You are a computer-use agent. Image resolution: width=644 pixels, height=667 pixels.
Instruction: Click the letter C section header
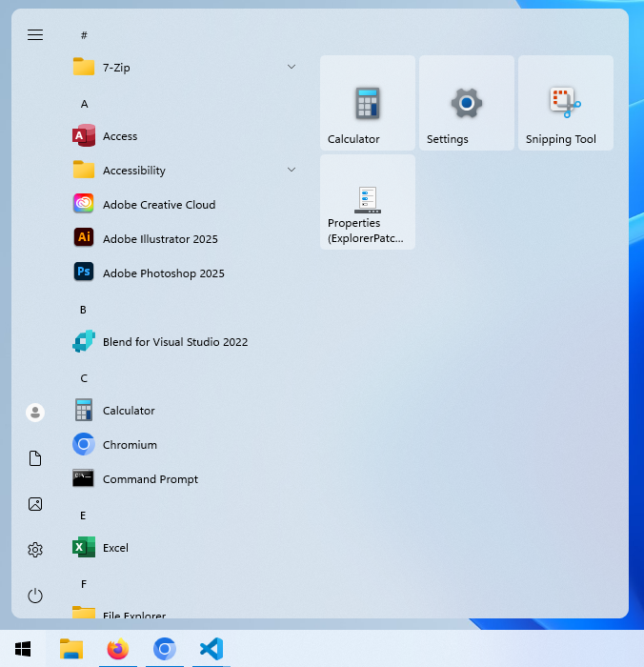[x=84, y=378]
